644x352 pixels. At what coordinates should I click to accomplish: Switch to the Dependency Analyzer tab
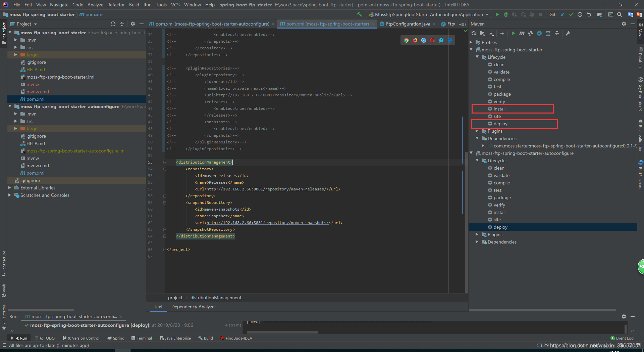pyautogui.click(x=194, y=307)
